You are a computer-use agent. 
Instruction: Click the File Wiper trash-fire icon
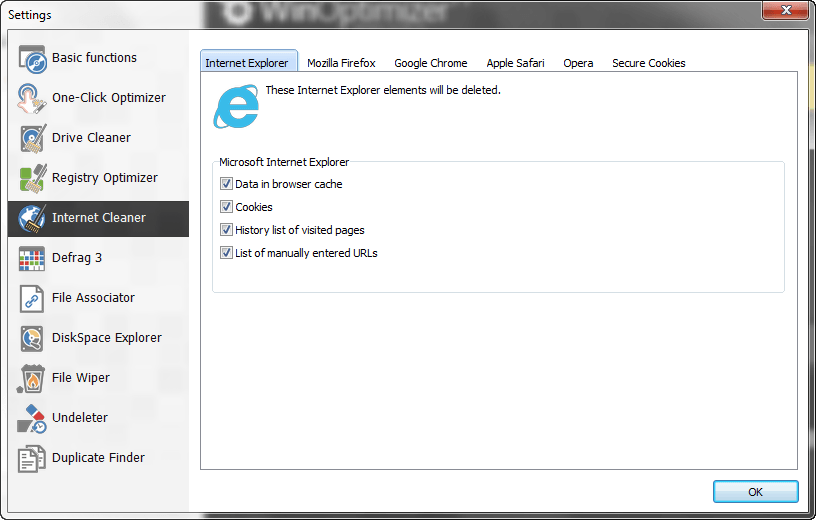[31, 378]
